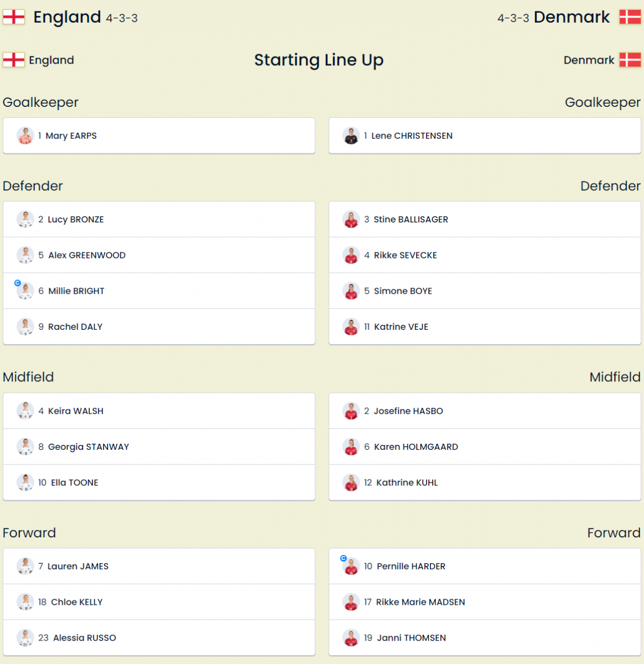Open Alex Greenwood player row
The width and height of the screenshot is (644, 664).
(x=159, y=255)
